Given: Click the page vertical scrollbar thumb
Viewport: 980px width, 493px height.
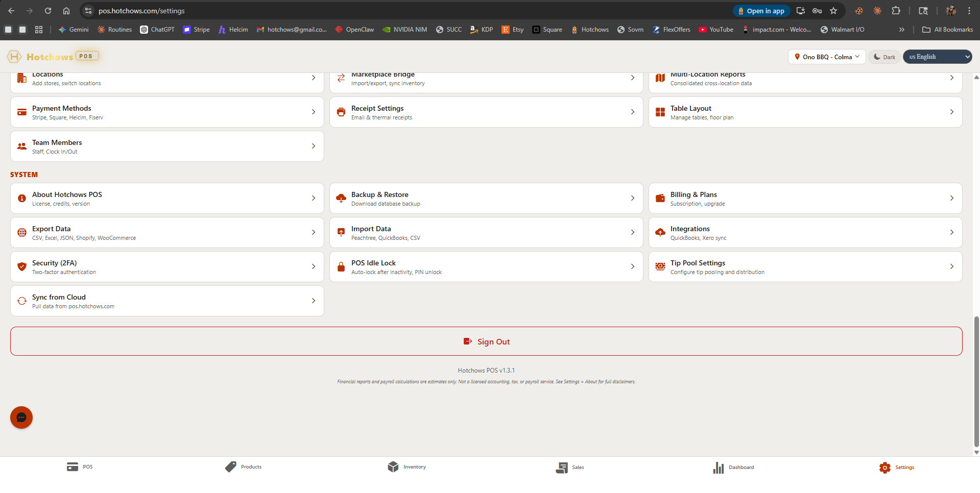Looking at the screenshot, I should [x=976, y=382].
